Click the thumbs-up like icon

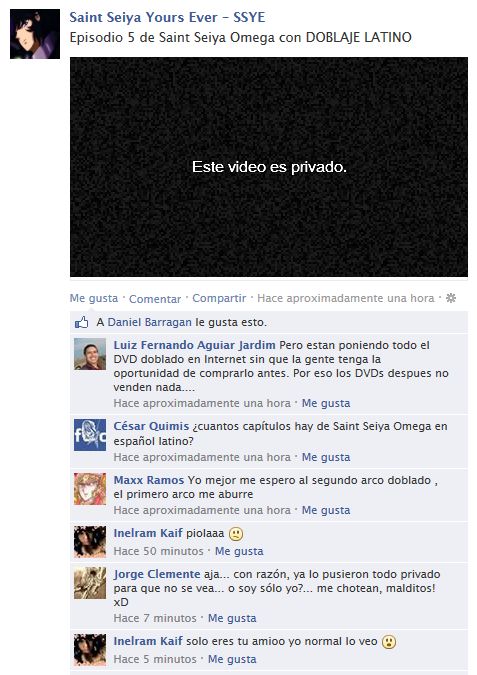click(81, 322)
